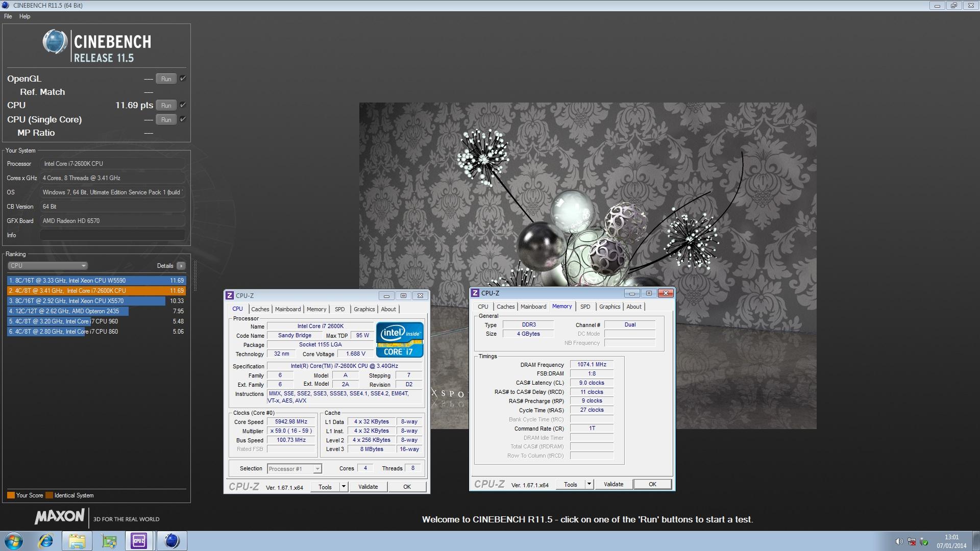
Task: Switch to SPD tab in left CPU-Z
Action: pos(339,309)
